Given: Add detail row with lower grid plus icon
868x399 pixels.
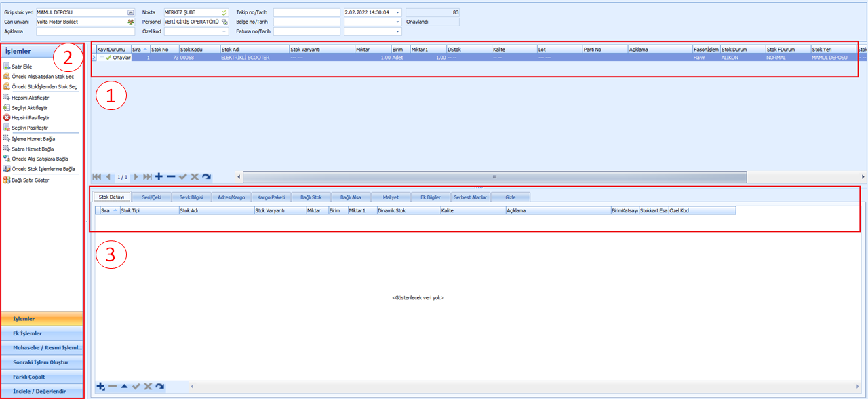Looking at the screenshot, I should (101, 386).
